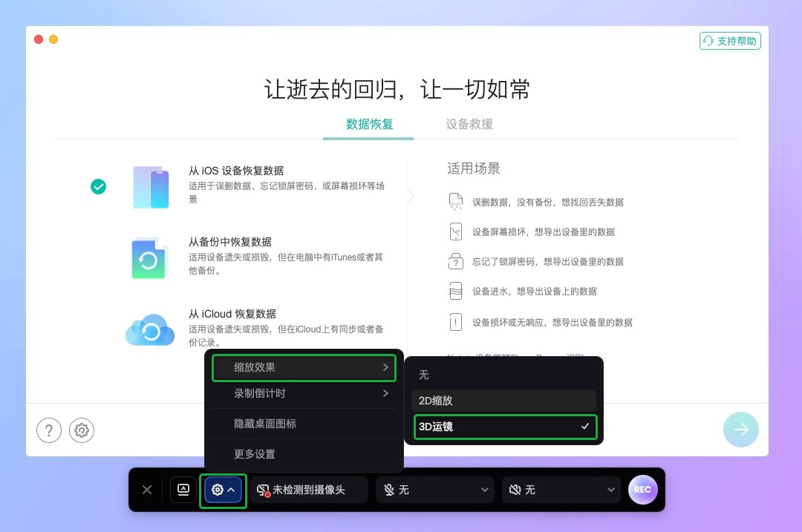802x532 pixels.
Task: Click the yellow minimize window button
Action: [x=53, y=39]
